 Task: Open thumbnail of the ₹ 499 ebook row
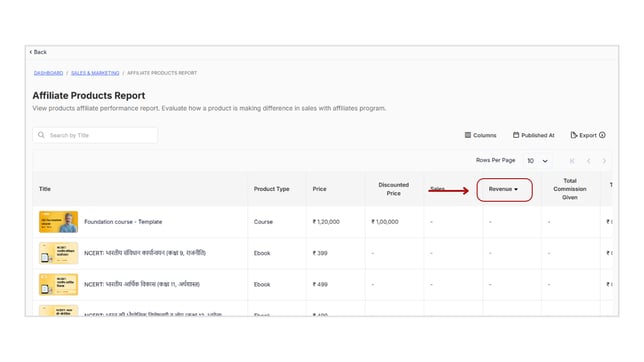coord(58,284)
